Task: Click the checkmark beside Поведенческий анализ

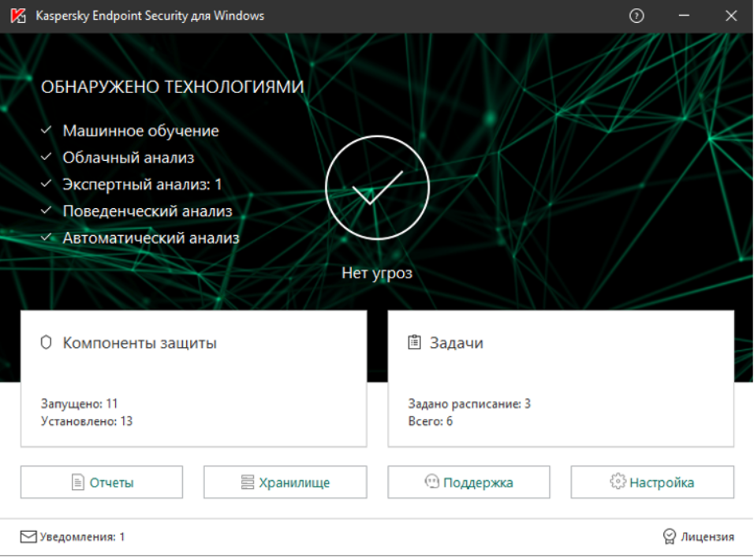Action: (47, 210)
